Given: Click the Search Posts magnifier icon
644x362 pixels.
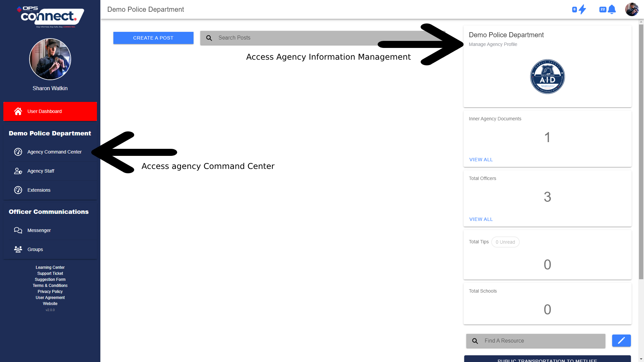Looking at the screenshot, I should click(x=209, y=38).
